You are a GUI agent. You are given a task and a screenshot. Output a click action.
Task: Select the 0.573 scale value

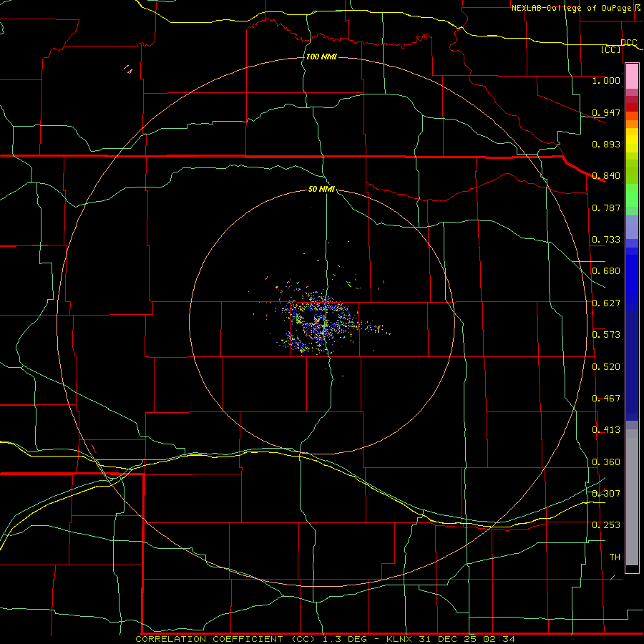pyautogui.click(x=606, y=335)
